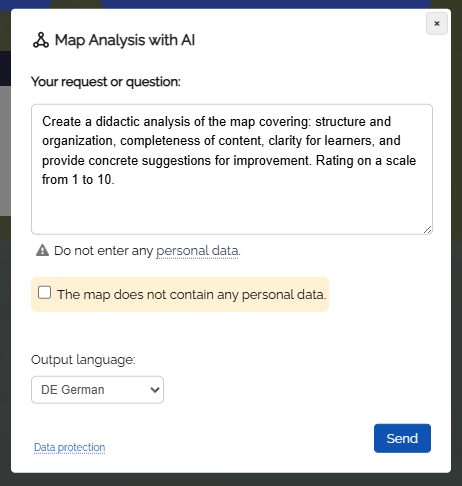The image size is (462, 486).
Task: Place cursor after 'from 1 to 10.' text
Action: (x=115, y=180)
